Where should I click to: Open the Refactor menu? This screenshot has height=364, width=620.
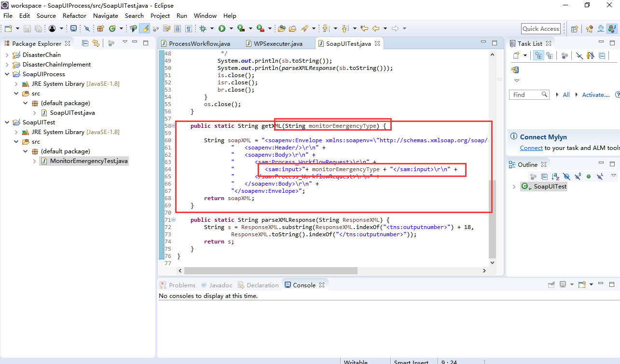(x=74, y=15)
